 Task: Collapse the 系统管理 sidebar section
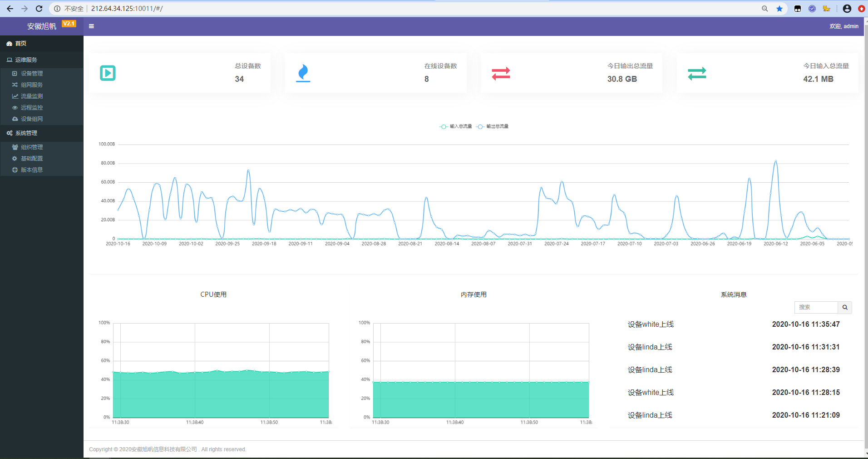pos(26,133)
